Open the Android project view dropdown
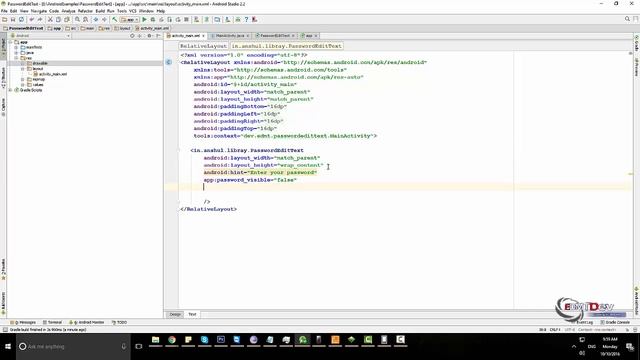Screen dimensions: 640x360 coord(40,36)
